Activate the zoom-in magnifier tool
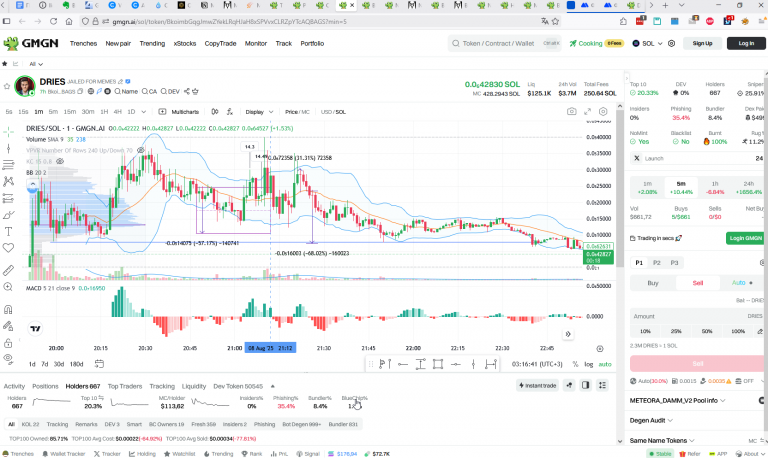The width and height of the screenshot is (768, 458). [x=8, y=287]
